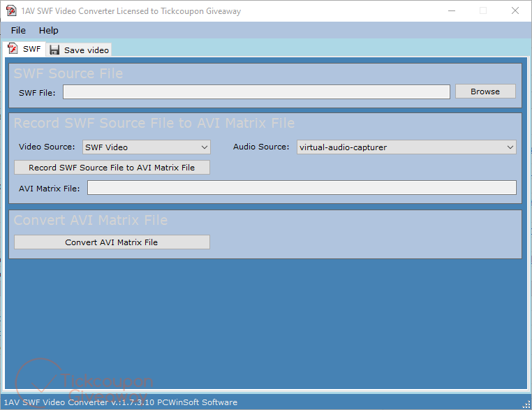
Task: Click the AVI Matrix File label
Action: [x=49, y=189]
